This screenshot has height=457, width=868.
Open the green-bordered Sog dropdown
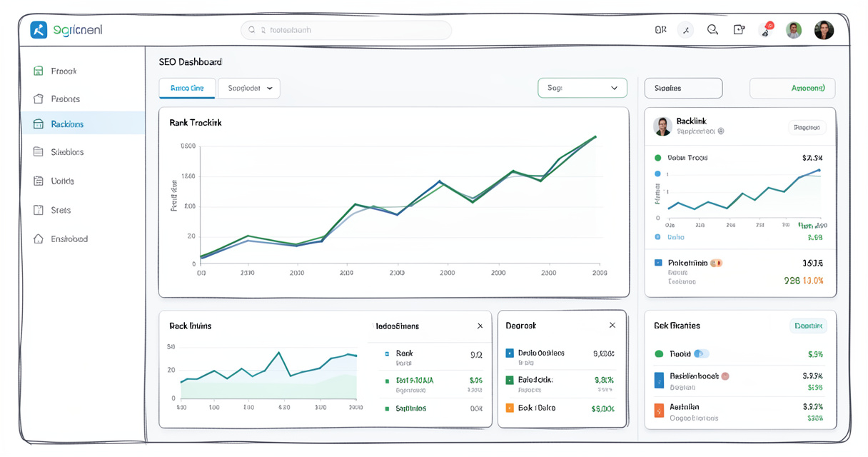click(582, 88)
